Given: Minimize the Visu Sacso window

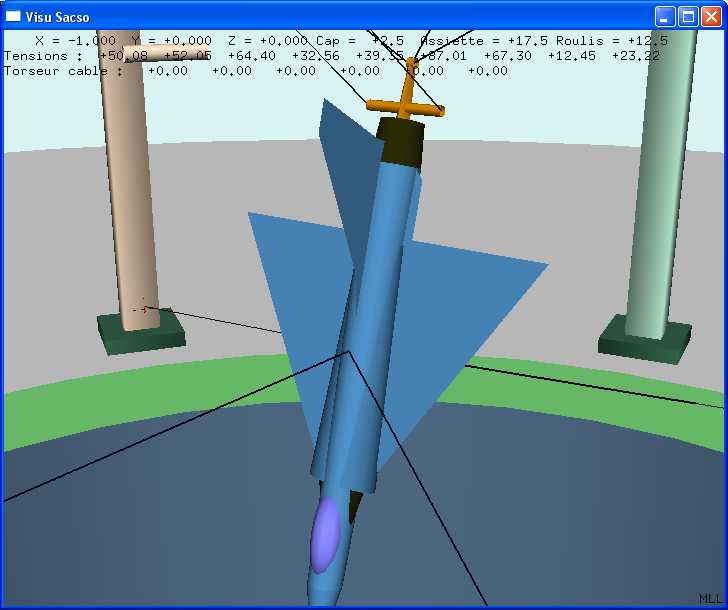Looking at the screenshot, I should (665, 16).
